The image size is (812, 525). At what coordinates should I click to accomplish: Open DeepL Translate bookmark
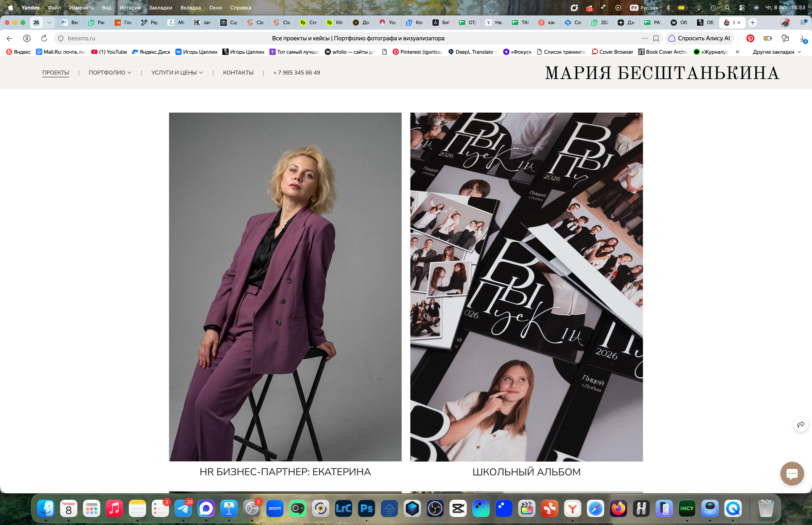(472, 52)
